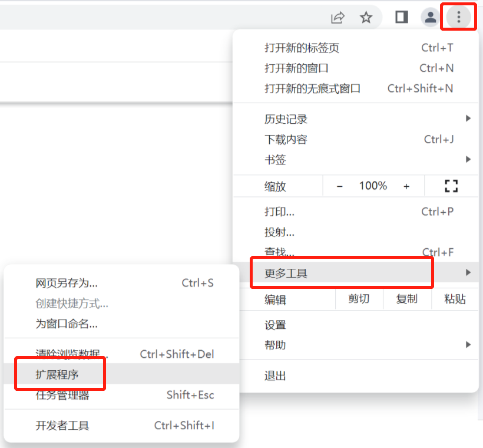Select 扩展程序 from the submenu
Image resolution: width=483 pixels, height=448 pixels.
tap(57, 374)
